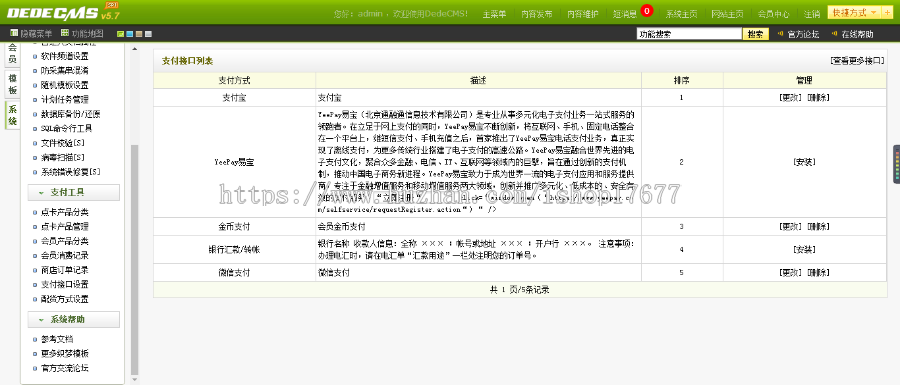Open the widget on the right window edge

point(896,164)
